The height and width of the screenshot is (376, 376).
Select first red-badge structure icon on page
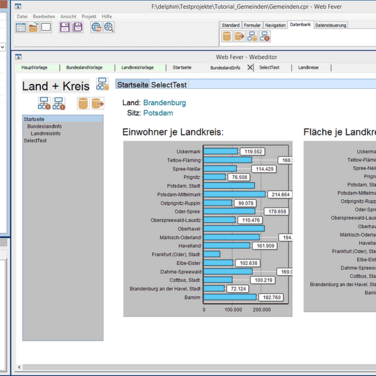click(x=44, y=103)
